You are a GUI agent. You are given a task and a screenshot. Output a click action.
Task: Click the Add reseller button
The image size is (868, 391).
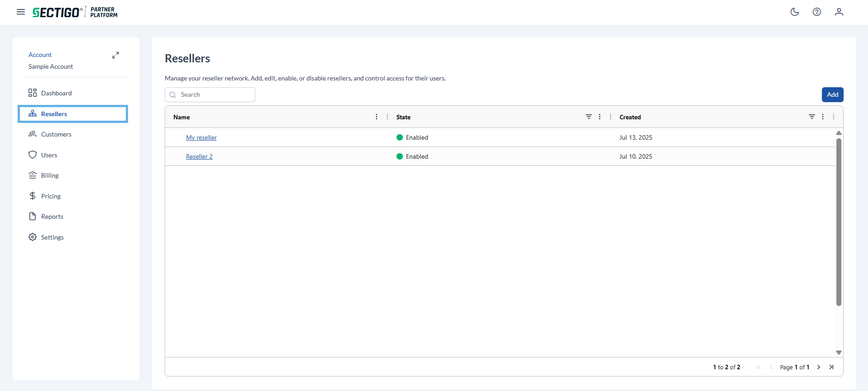pos(832,94)
